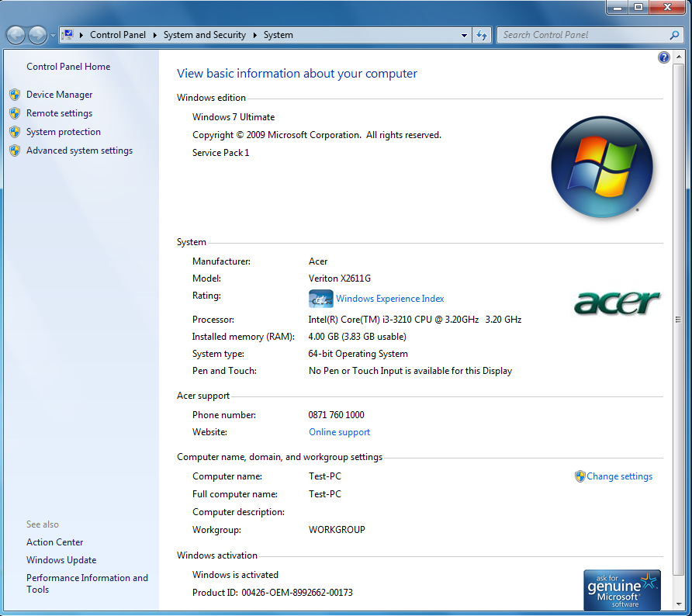Click shield icon beside Advanced system settings
The width and height of the screenshot is (692, 616).
point(15,151)
